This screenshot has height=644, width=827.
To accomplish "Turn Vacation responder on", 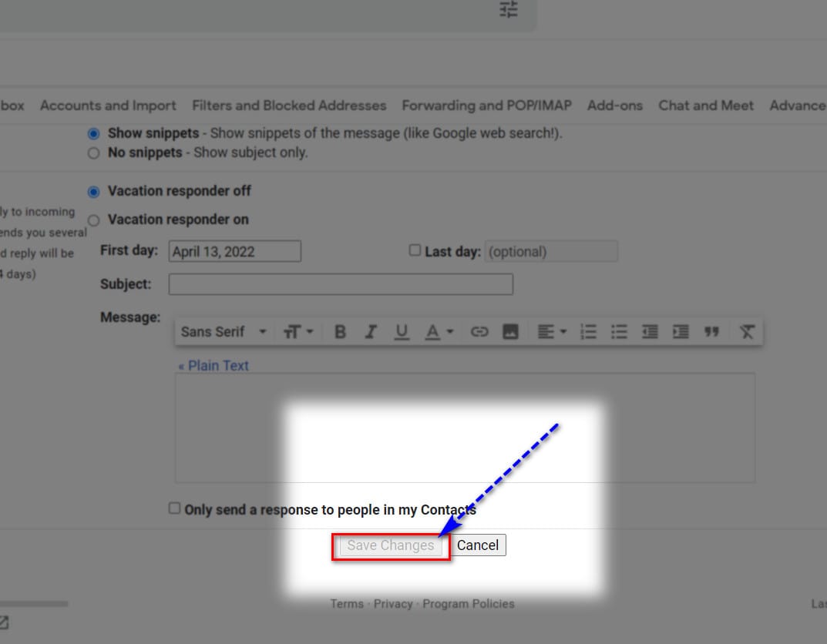I will pos(93,220).
